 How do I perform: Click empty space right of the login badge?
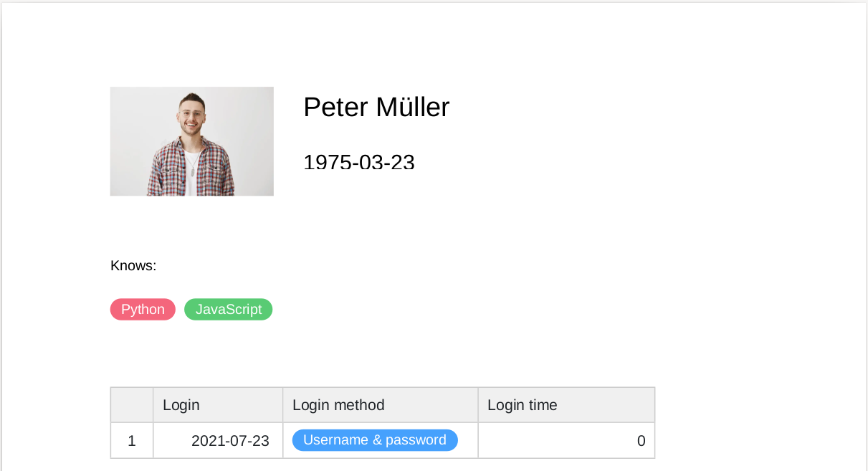click(x=467, y=441)
